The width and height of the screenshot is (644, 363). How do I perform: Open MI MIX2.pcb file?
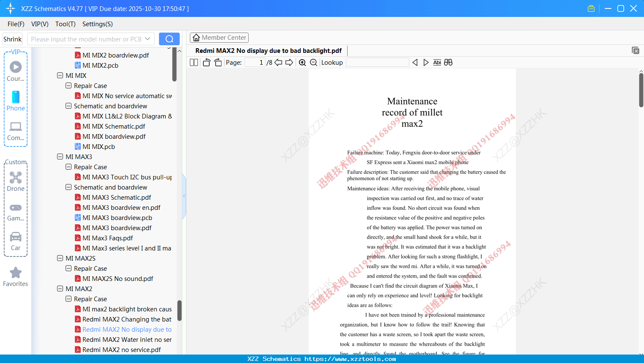pyautogui.click(x=100, y=66)
